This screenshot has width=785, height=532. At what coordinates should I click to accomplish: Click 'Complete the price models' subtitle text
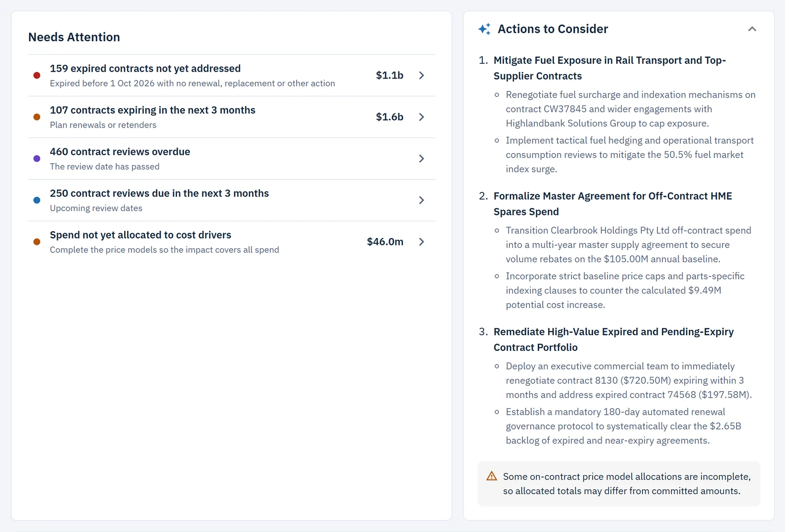tap(164, 250)
